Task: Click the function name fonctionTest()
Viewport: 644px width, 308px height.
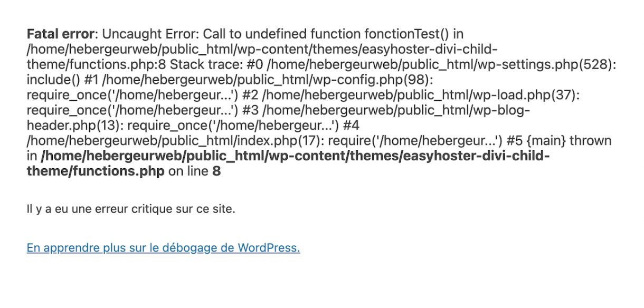Action: (406, 34)
